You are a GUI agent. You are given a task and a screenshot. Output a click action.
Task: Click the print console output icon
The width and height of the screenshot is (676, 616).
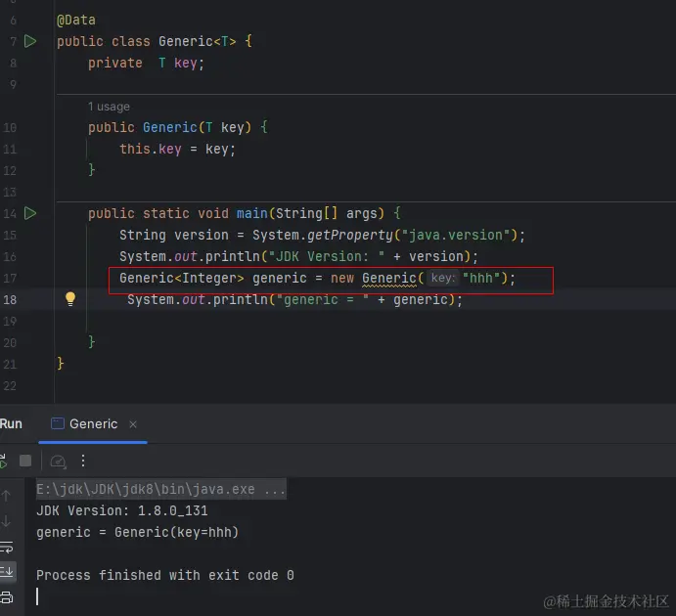tap(6, 596)
